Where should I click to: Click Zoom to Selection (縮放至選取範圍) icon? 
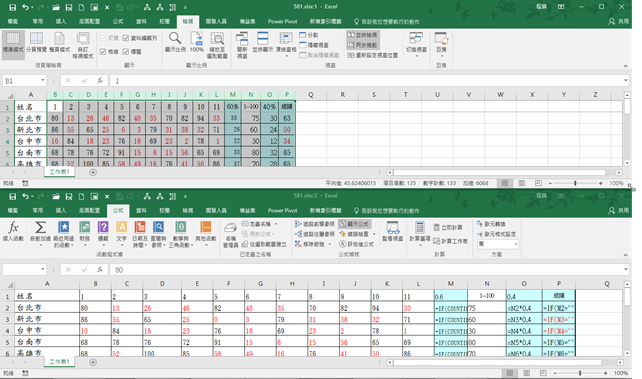(217, 45)
